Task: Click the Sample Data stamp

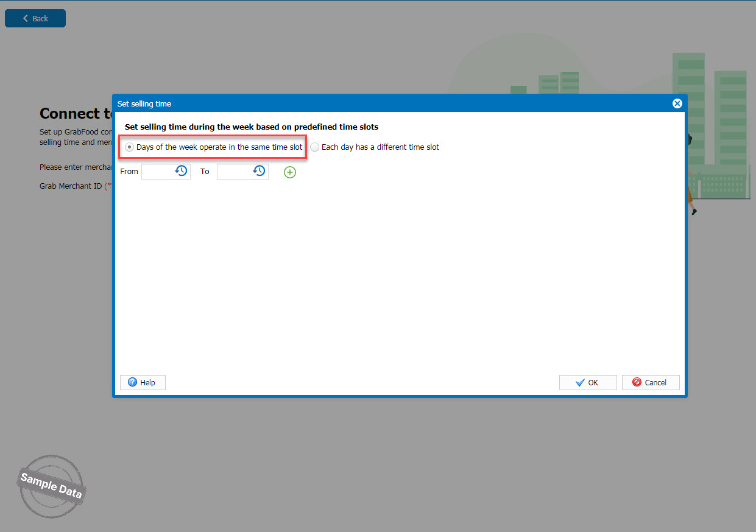Action: (x=51, y=486)
